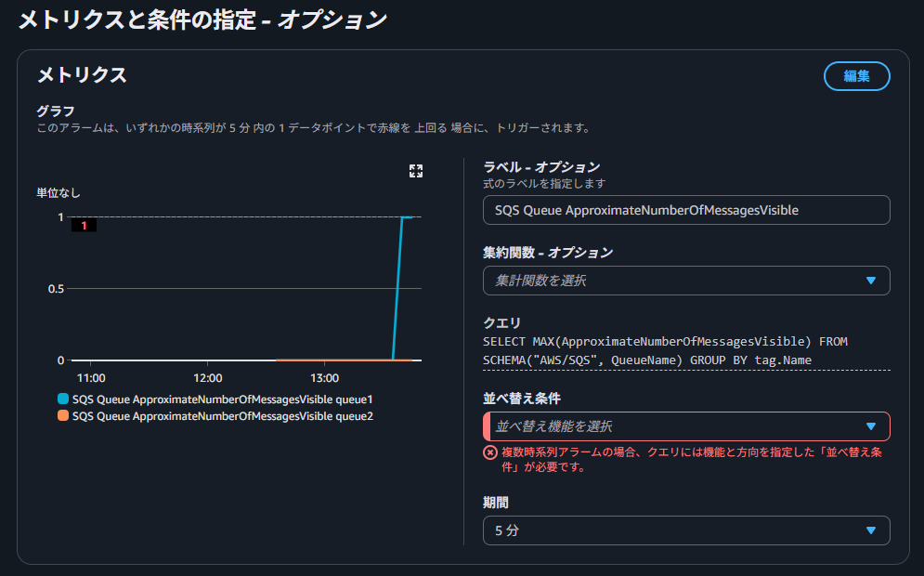The image size is (924, 576).
Task: Focus the ラベル text input field
Action: [x=685, y=210]
